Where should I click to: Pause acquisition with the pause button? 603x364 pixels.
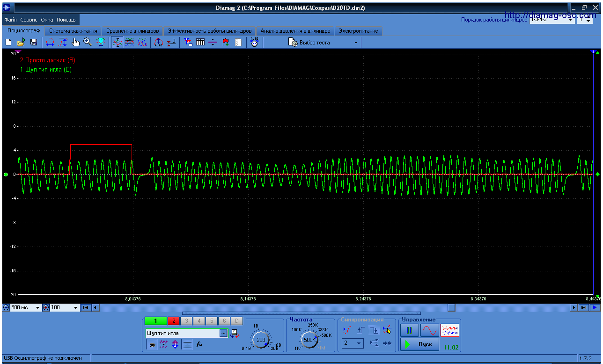tap(409, 331)
